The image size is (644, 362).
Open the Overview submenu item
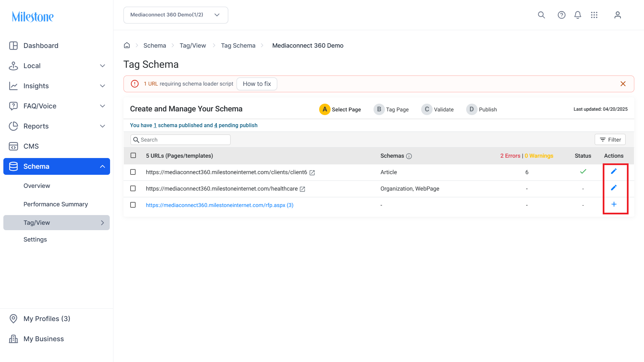[x=37, y=186]
